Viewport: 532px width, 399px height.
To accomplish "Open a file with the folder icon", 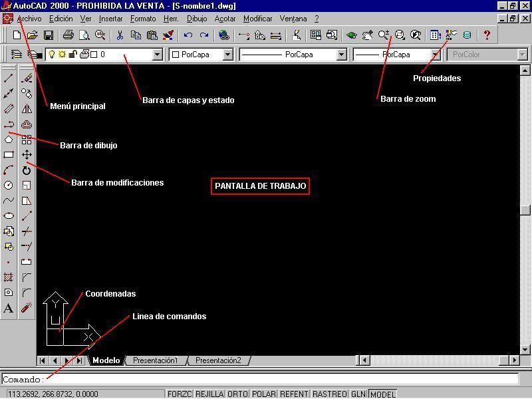I will tap(32, 35).
